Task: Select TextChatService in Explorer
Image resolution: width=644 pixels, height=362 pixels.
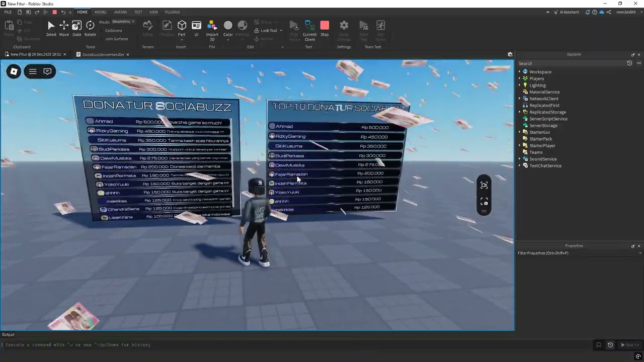Action: pos(545,166)
